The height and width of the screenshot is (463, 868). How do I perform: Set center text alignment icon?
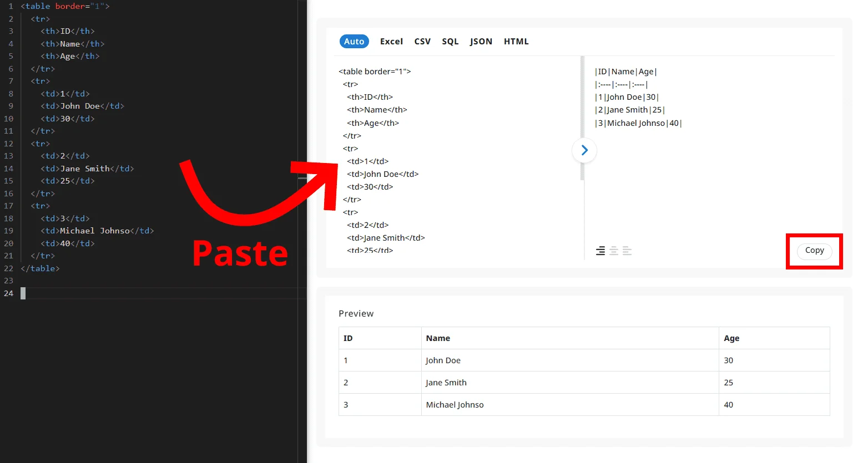coord(614,251)
